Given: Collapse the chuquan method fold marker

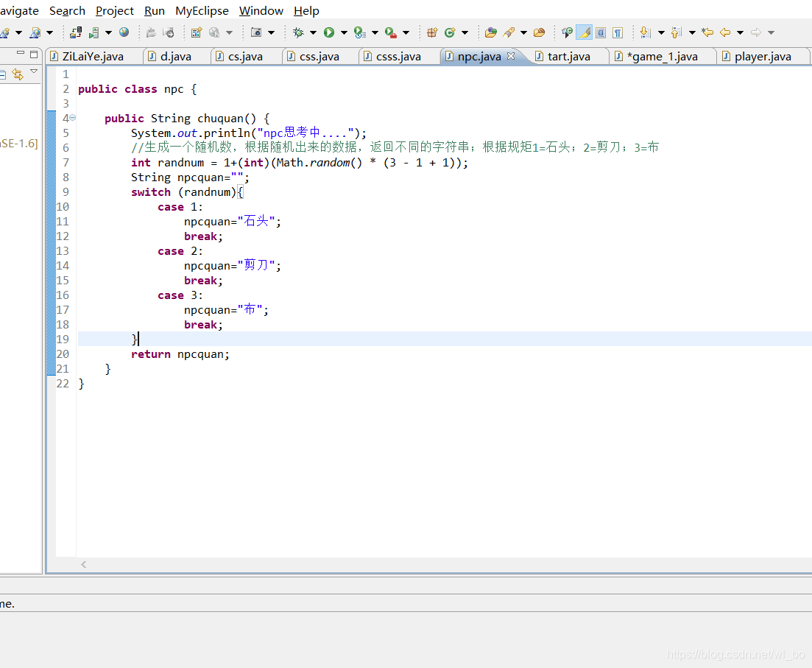Looking at the screenshot, I should (72, 118).
